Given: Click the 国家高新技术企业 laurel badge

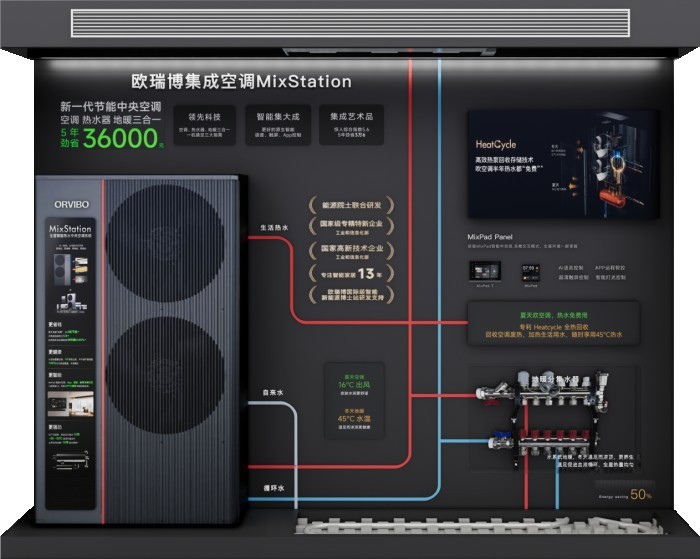Looking at the screenshot, I should pos(345,250).
